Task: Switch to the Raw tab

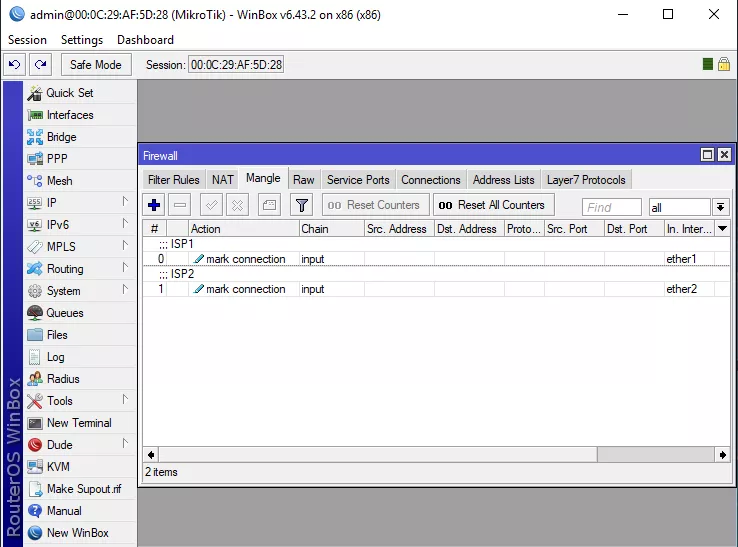Action: pos(304,180)
